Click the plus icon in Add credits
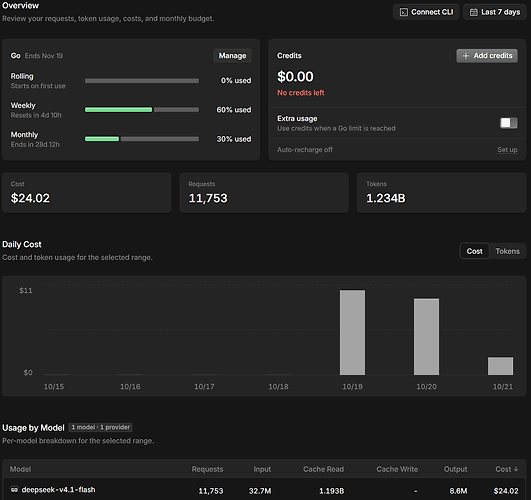Image resolution: width=531 pixels, height=500 pixels. pos(466,56)
